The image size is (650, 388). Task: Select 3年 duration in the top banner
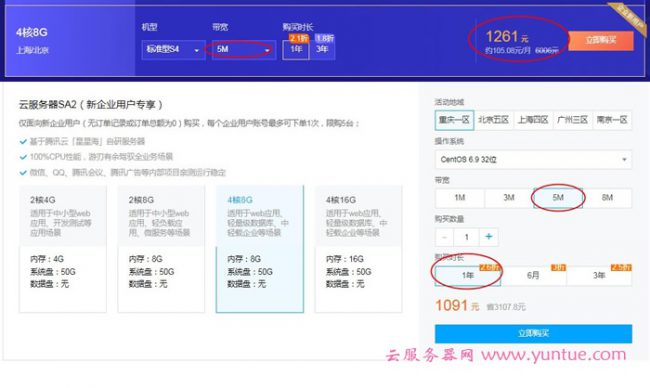coord(322,50)
